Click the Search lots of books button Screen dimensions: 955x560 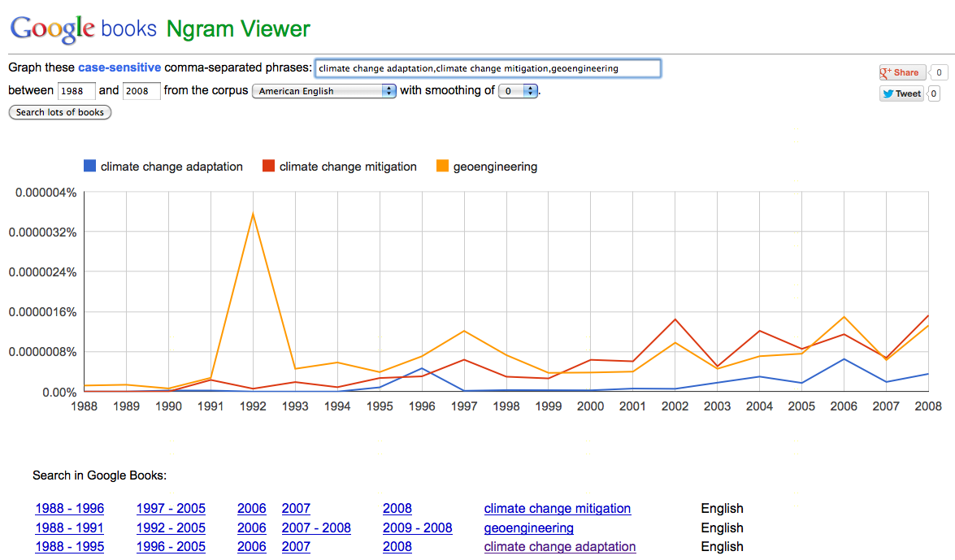[x=60, y=112]
